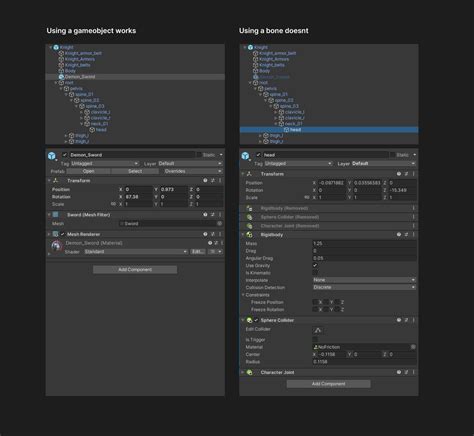
Task: Open preset selector for Sword (Mesh Filter)
Action: [213, 215]
